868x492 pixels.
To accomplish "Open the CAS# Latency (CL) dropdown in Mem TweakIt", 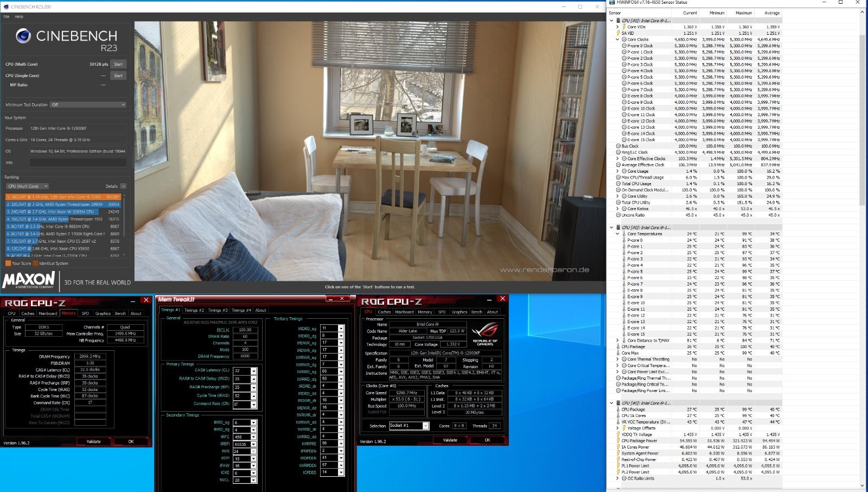I will point(253,371).
